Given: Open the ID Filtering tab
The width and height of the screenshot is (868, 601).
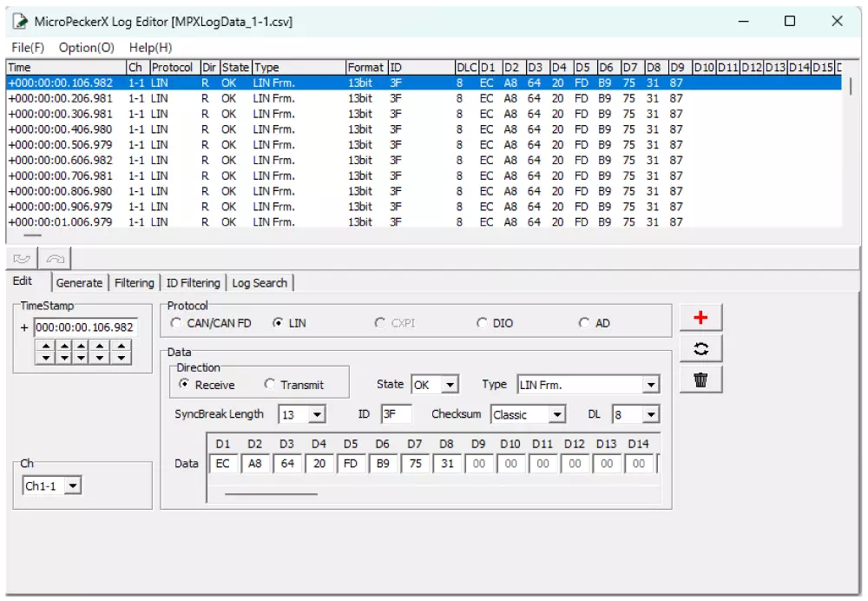Looking at the screenshot, I should [193, 283].
